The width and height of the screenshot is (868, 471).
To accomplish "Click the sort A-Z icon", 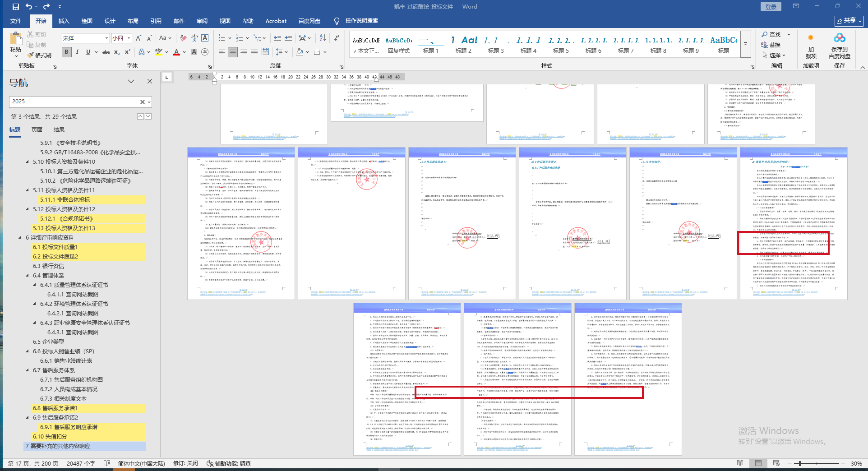I will coord(323,38).
